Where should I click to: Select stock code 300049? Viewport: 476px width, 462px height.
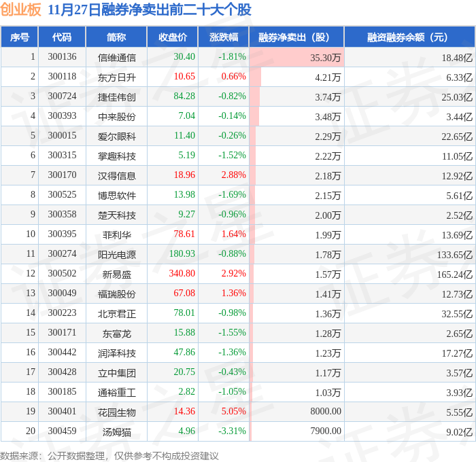tap(62, 294)
